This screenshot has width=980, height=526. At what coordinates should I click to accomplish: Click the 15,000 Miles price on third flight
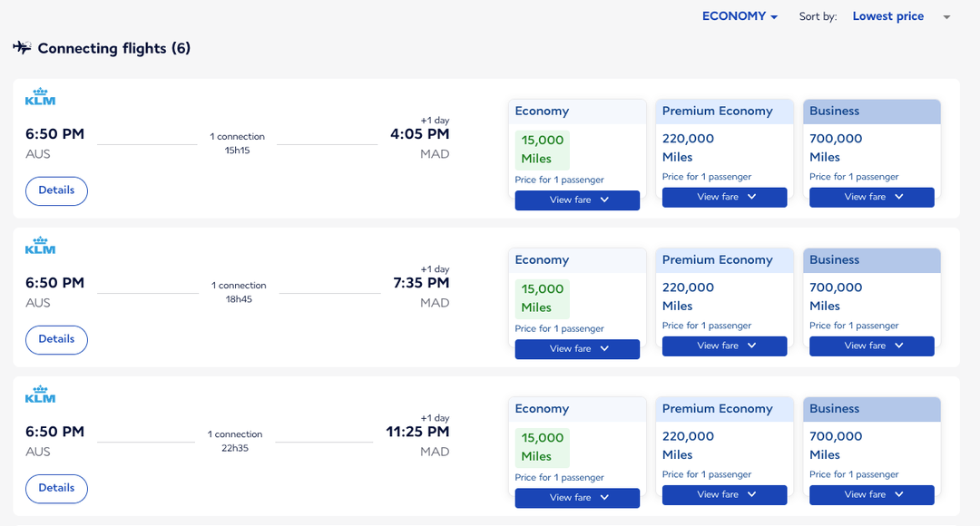(x=542, y=446)
